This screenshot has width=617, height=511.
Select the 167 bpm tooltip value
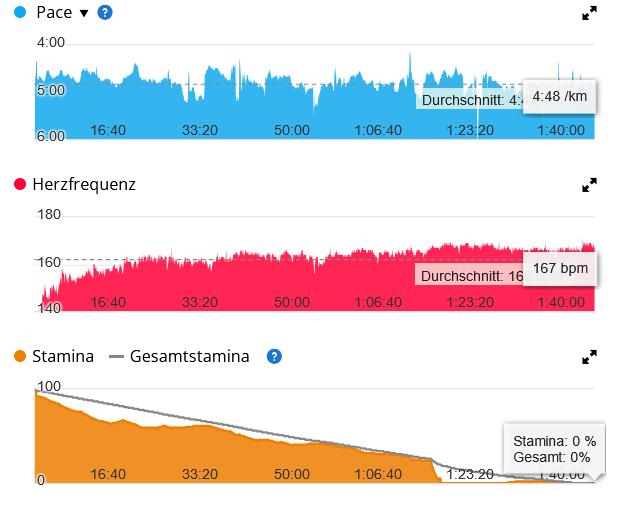(x=559, y=268)
